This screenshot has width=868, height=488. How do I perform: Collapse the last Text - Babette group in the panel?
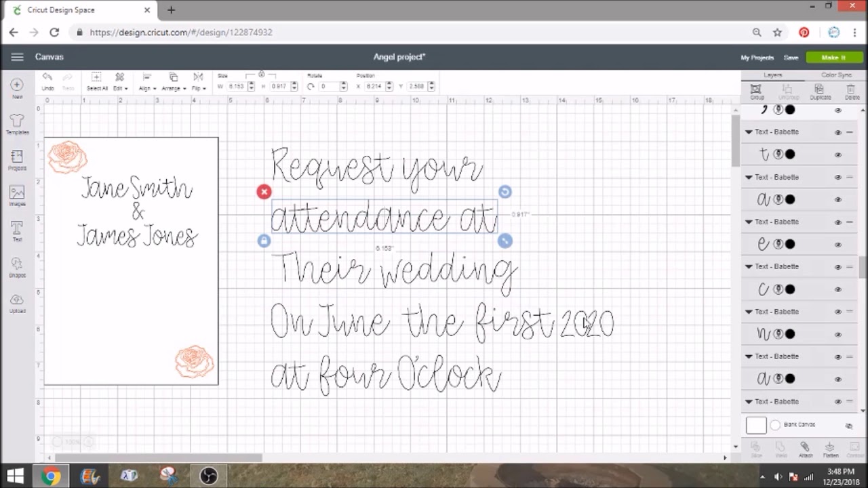point(749,401)
